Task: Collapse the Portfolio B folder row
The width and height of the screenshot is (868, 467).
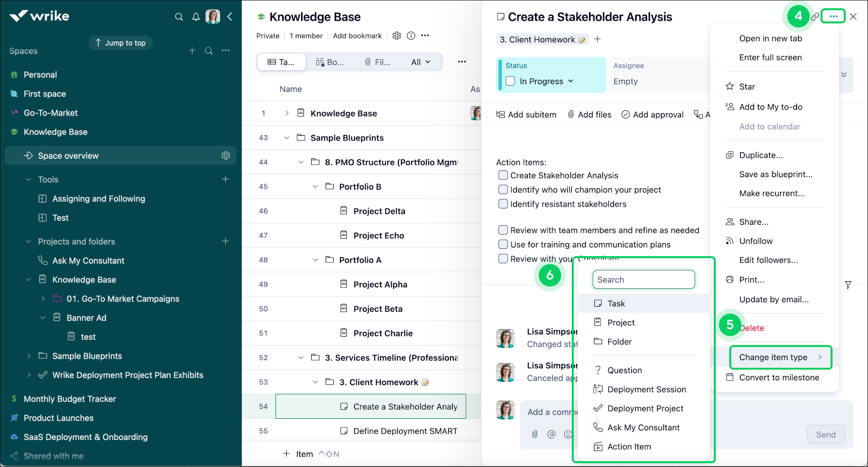Action: click(316, 187)
